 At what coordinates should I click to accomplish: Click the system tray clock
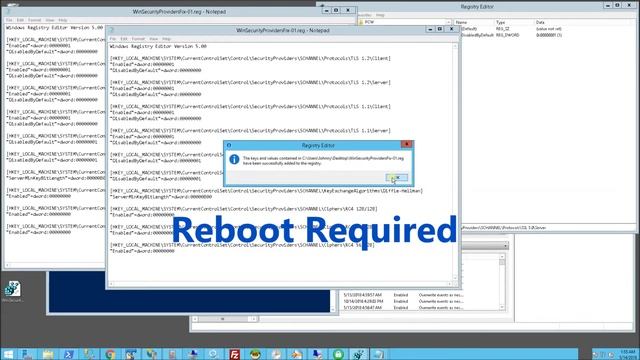click(x=627, y=354)
